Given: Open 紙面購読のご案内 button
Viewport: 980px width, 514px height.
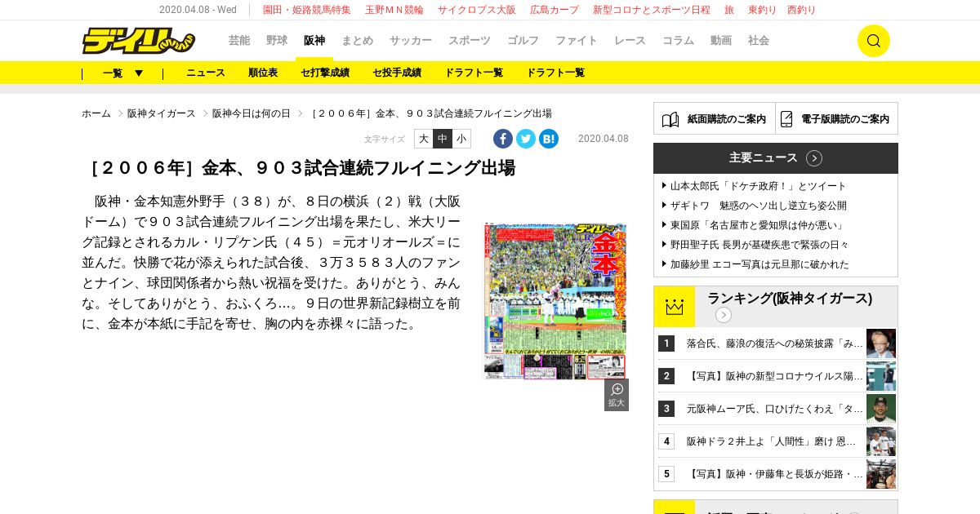Looking at the screenshot, I should click(x=715, y=119).
